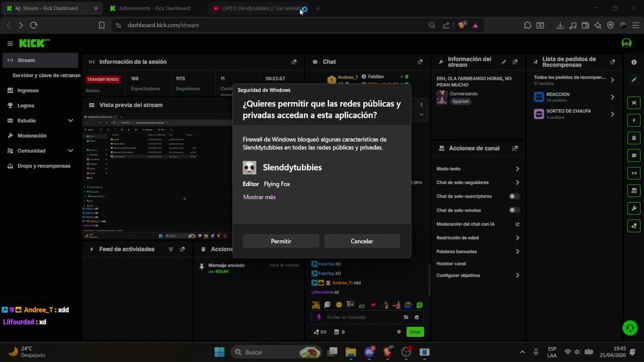Open Moderación in the sidebar
This screenshot has width=644, height=362.
[x=40, y=136]
